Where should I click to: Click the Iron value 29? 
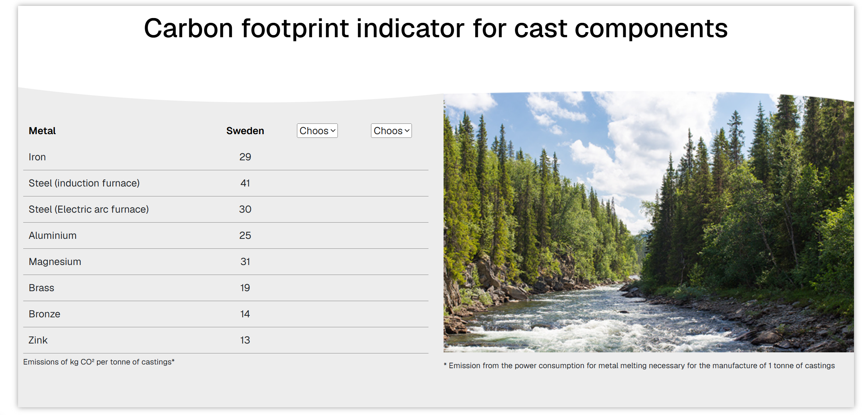tap(245, 157)
